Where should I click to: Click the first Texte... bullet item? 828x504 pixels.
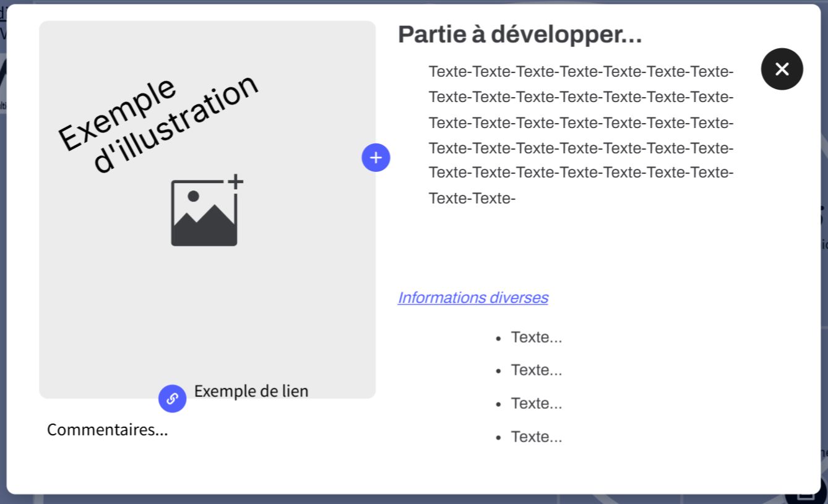pyautogui.click(x=536, y=338)
